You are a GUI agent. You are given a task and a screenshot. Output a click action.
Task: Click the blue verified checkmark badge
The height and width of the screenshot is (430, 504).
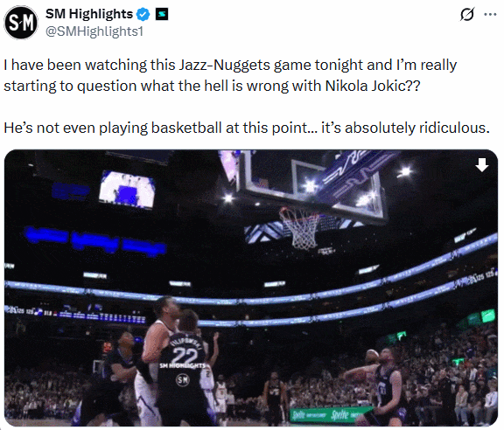click(x=143, y=15)
